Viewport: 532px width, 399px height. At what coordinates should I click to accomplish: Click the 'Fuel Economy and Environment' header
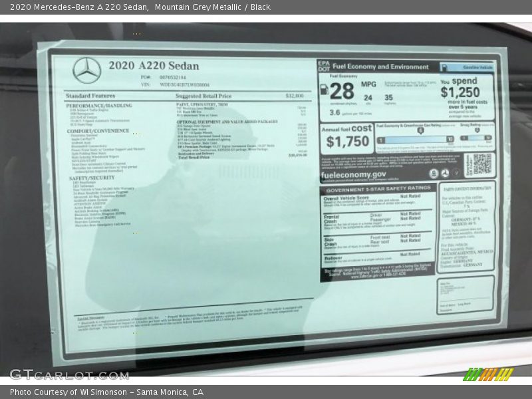tap(380, 66)
